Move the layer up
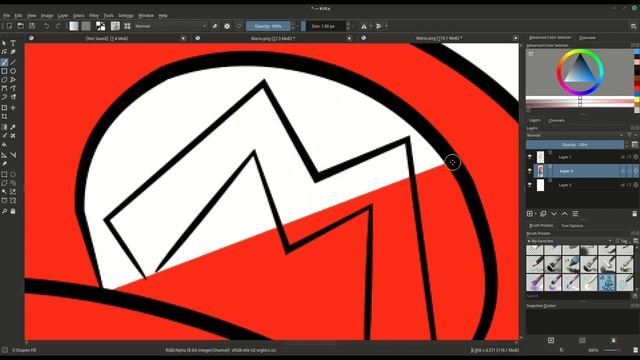The width and height of the screenshot is (640, 360). pos(565,213)
